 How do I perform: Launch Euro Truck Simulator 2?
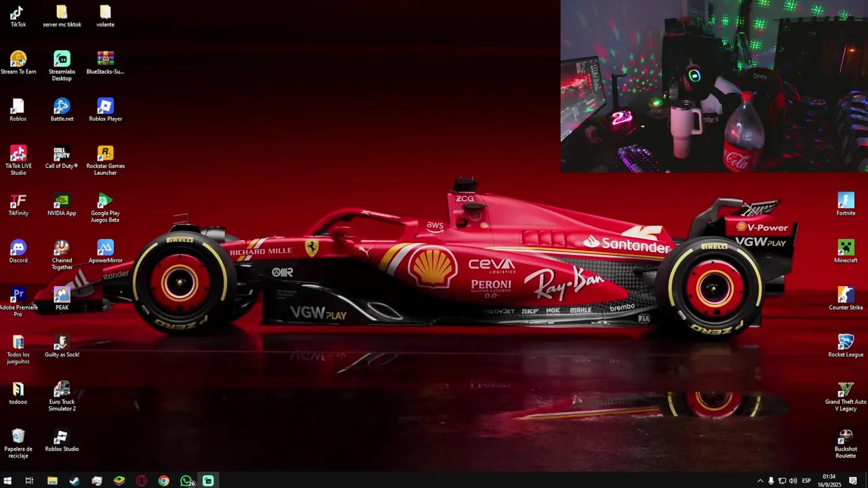click(62, 396)
